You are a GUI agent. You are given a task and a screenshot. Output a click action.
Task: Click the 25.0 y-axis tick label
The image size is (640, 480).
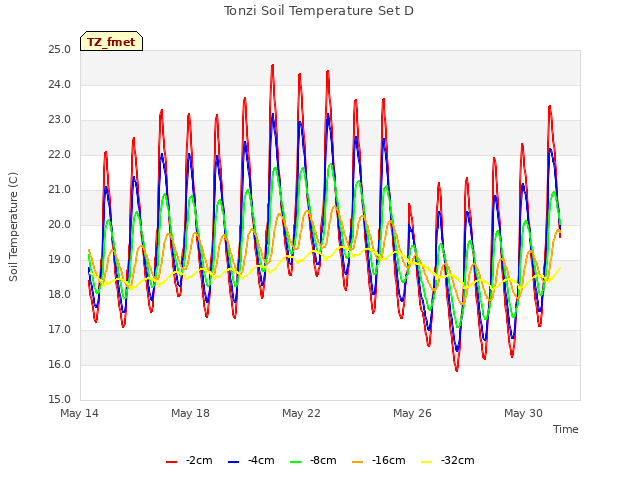coord(60,50)
